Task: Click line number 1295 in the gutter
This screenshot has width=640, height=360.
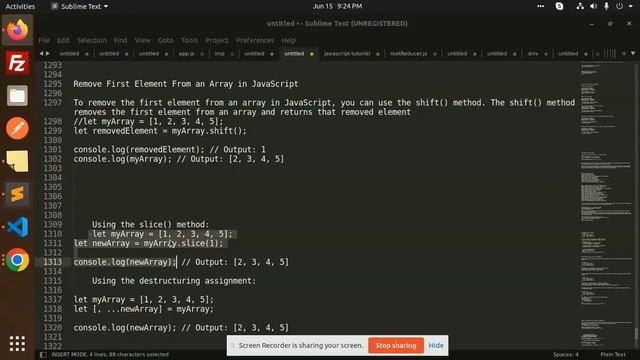Action: point(53,84)
